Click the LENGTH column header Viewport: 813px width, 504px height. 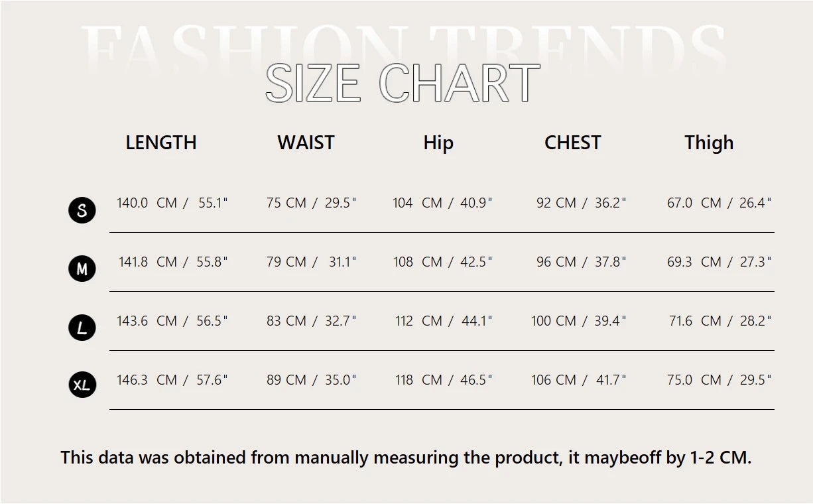click(x=161, y=143)
